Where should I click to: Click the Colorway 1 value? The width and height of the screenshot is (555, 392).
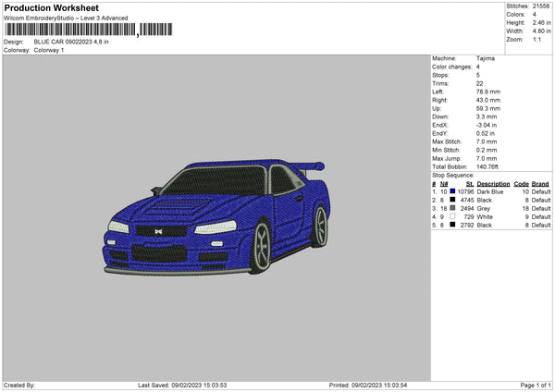pyautogui.click(x=50, y=50)
